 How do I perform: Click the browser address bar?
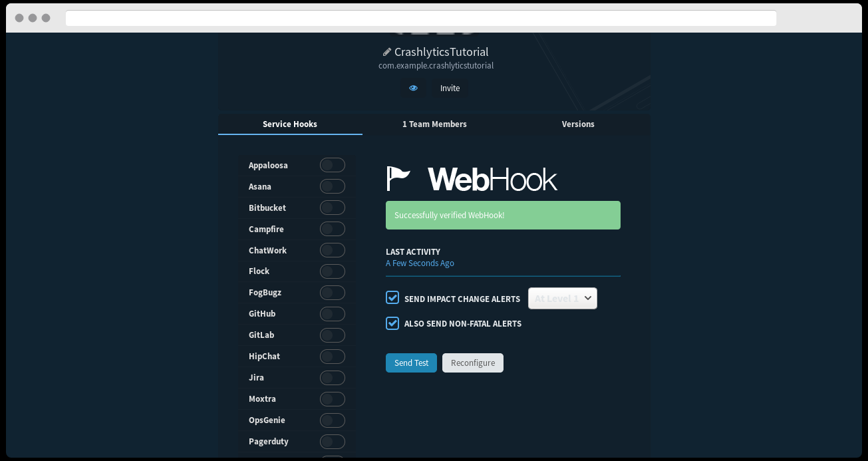(421, 18)
